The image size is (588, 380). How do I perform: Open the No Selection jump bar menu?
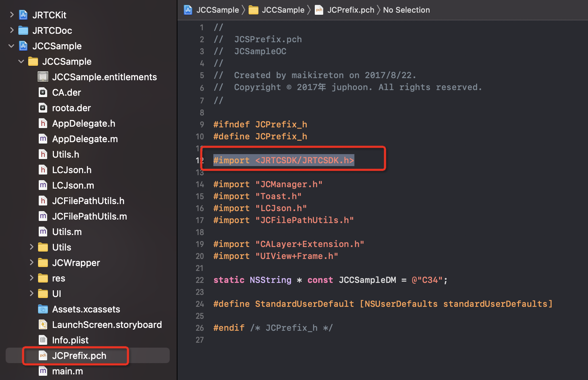pyautogui.click(x=406, y=10)
